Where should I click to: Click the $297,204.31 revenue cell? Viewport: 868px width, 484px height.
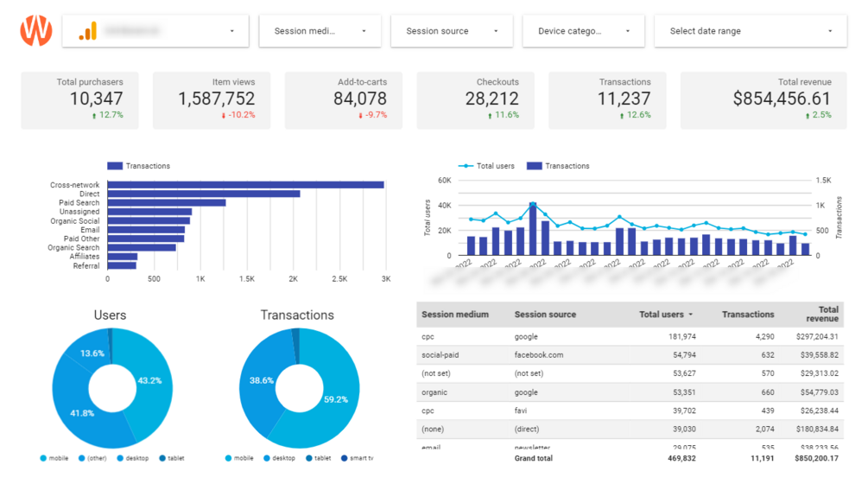tap(817, 337)
